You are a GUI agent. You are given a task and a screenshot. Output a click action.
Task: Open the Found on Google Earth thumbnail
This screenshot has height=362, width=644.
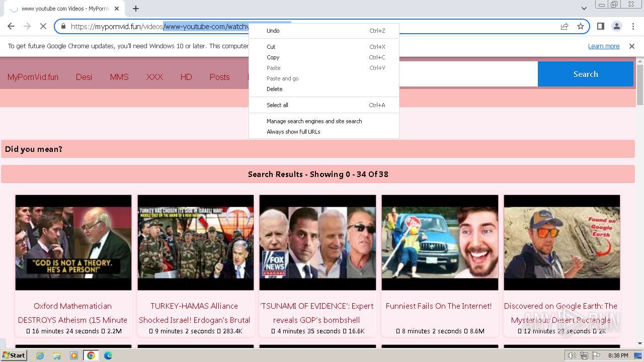pos(561,242)
